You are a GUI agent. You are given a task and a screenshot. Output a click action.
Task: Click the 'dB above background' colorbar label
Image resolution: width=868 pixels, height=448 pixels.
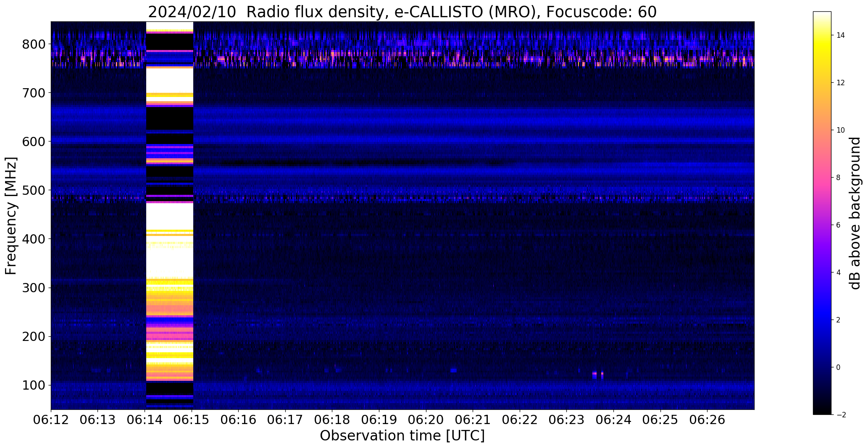(855, 213)
